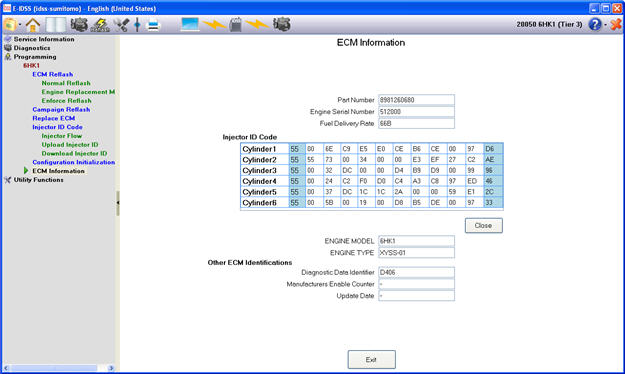Open Injector ID Code in the tree
This screenshot has height=374, width=625.
click(x=57, y=127)
